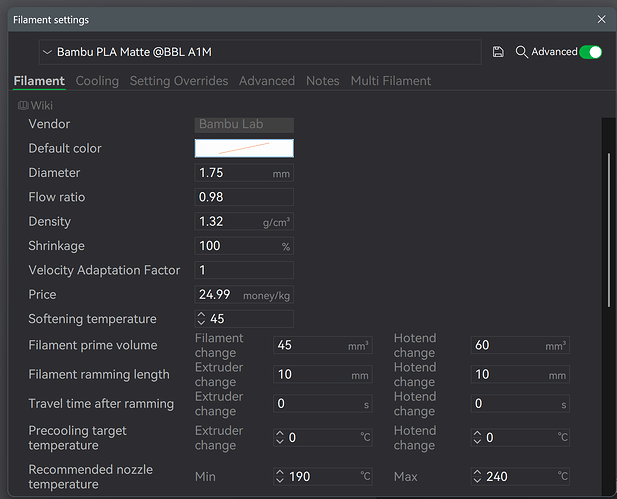Click the vertical scrollbar of settings list
The width and height of the screenshot is (617, 499).
point(609,229)
